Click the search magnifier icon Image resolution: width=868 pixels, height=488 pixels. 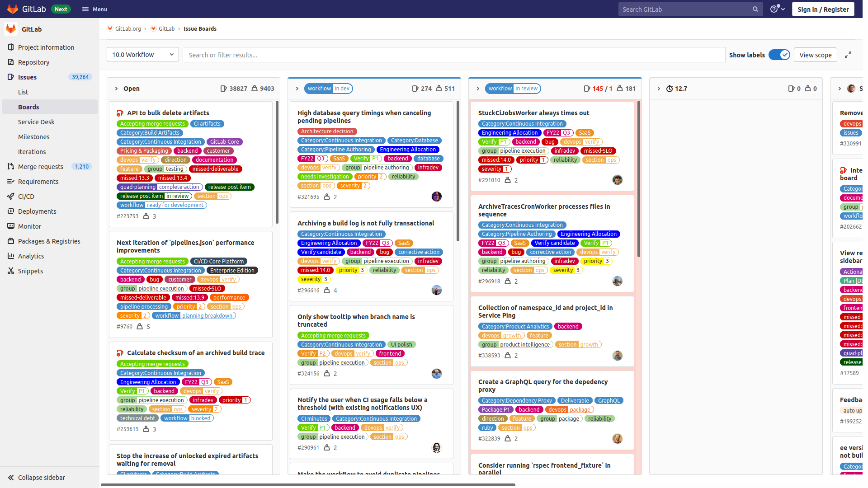(755, 9)
